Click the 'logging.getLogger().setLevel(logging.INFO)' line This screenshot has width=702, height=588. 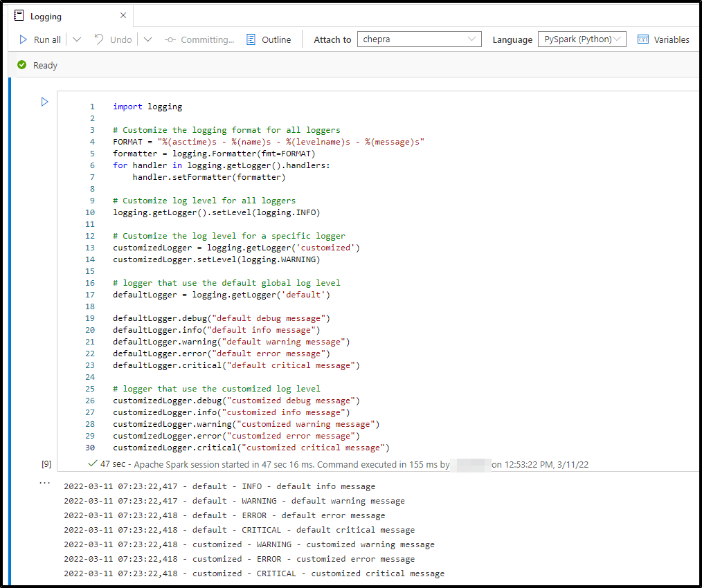[x=217, y=212]
